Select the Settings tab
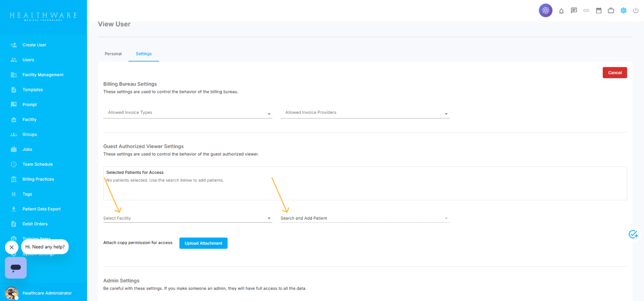Image resolution: width=644 pixels, height=301 pixels. pyautogui.click(x=144, y=54)
